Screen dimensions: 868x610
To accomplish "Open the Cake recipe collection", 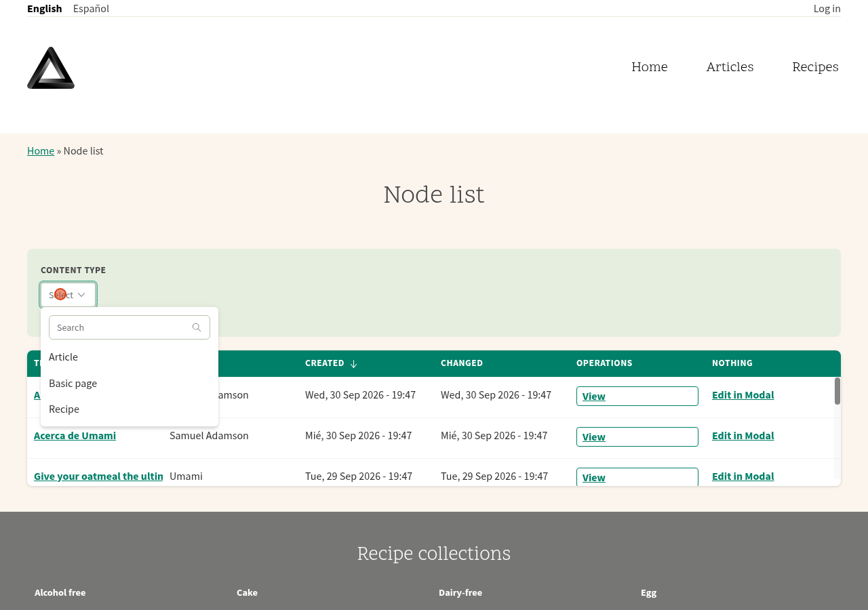I will (247, 592).
